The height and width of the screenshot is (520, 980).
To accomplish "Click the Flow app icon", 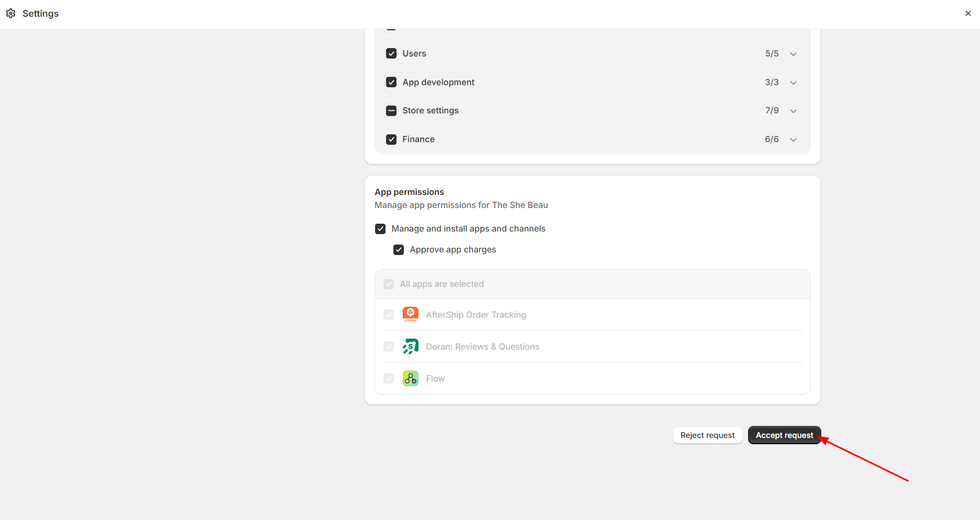I will click(411, 378).
